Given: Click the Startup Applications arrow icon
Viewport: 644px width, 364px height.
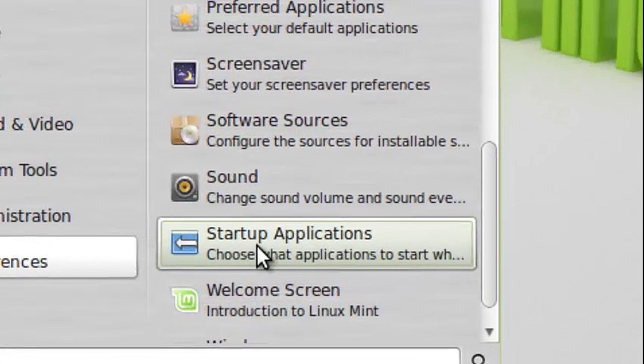Looking at the screenshot, I should pyautogui.click(x=184, y=243).
